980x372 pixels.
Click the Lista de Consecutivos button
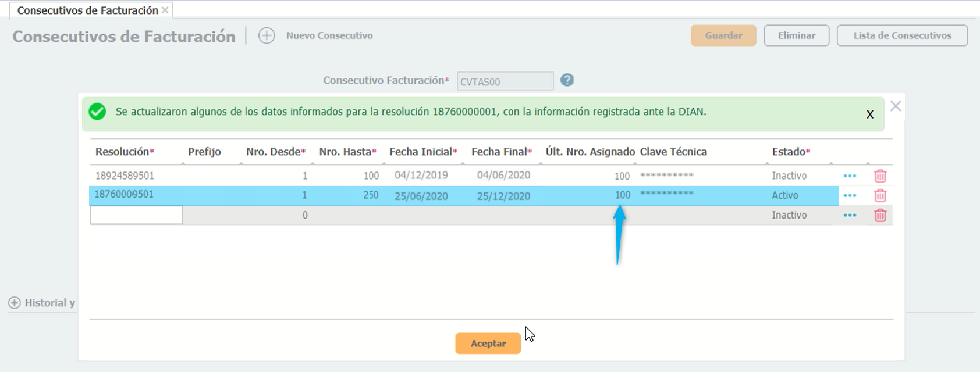[902, 35]
